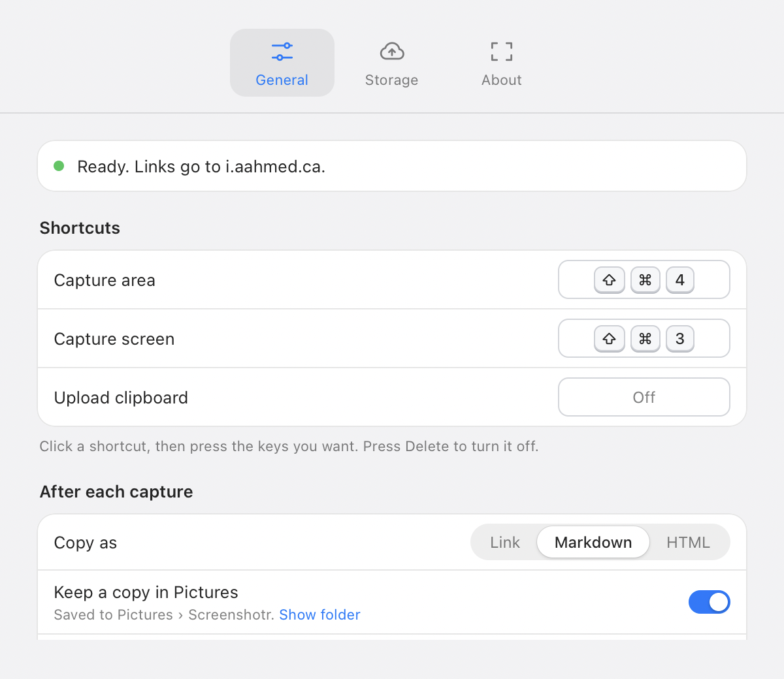The image size is (784, 679).
Task: Click the Command key in Capture screen shortcut
Action: click(x=645, y=339)
